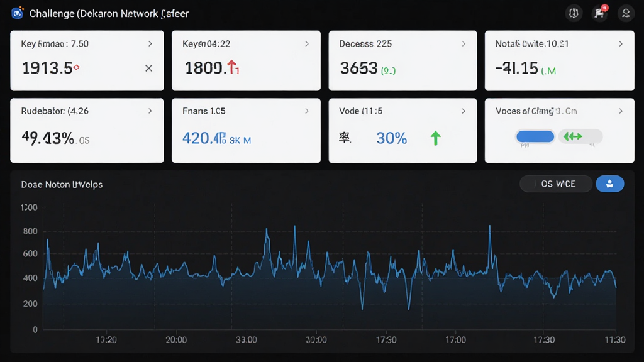Click the brain-shaped icon in the header
The image size is (644, 362).
coord(574,13)
